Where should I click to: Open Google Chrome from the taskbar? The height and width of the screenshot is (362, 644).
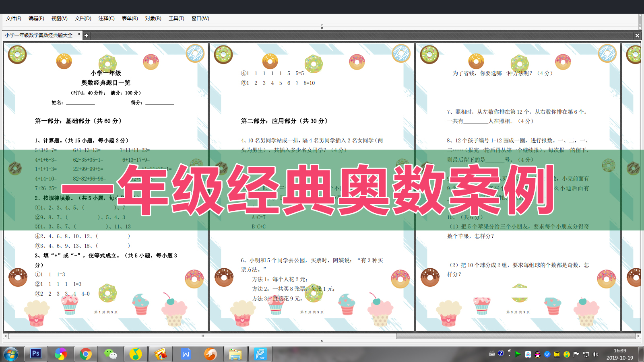86,354
